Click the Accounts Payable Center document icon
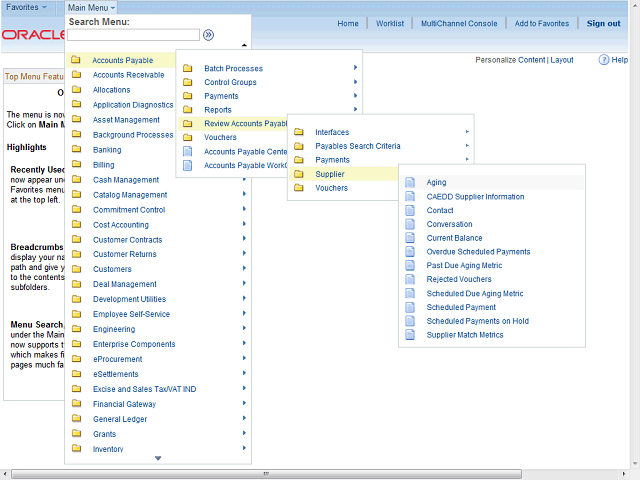640x480 pixels. tap(187, 152)
